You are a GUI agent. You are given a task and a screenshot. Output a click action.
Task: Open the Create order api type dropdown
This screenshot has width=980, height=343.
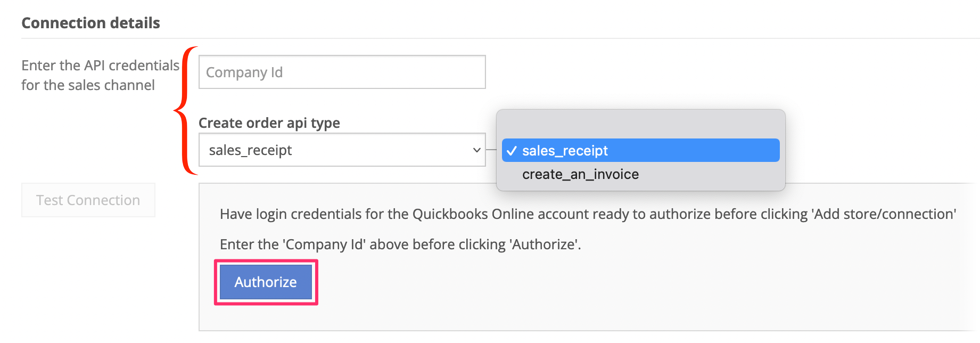tap(342, 150)
